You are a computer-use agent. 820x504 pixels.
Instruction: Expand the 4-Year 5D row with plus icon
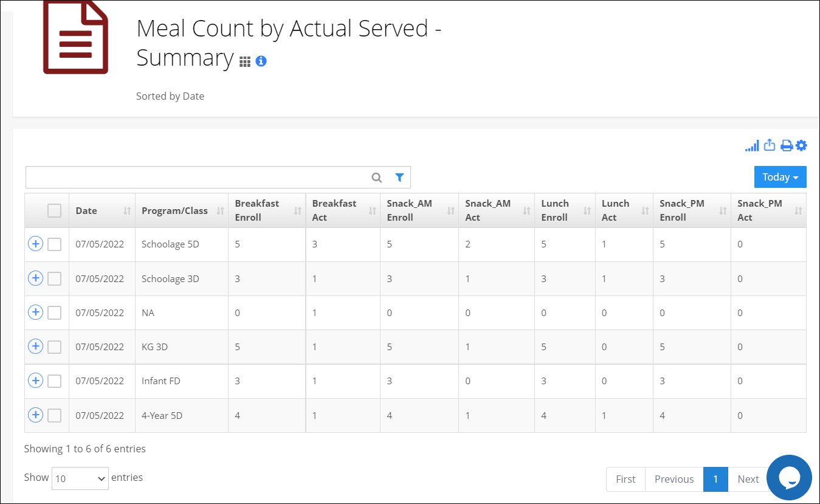tap(36, 415)
